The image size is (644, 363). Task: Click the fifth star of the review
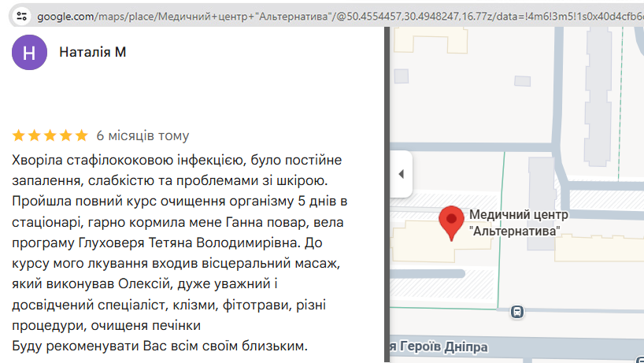pyautogui.click(x=82, y=135)
